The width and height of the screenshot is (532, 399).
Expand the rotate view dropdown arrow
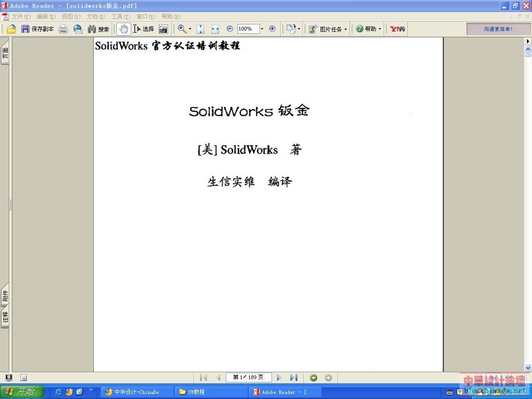pos(299,29)
